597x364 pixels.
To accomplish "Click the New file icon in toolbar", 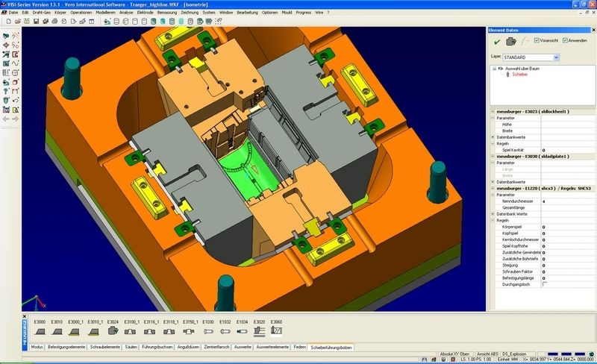I will coord(9,22).
